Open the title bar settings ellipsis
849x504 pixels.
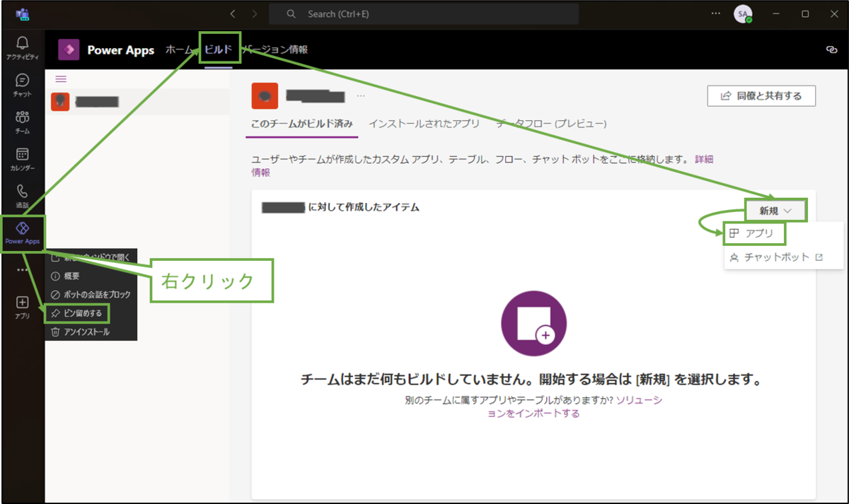pos(716,13)
